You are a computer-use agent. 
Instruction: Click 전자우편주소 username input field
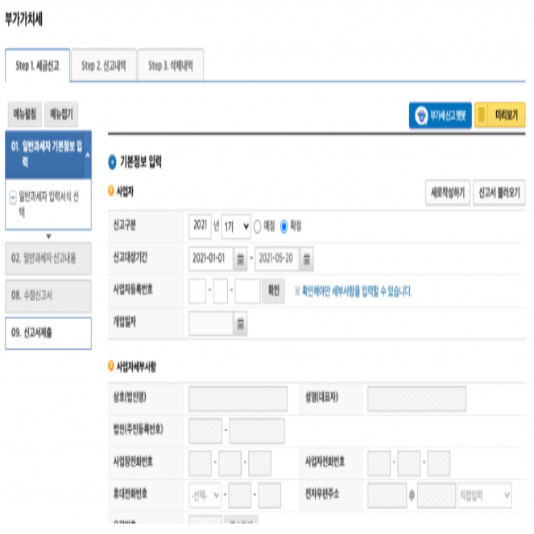[x=387, y=495]
